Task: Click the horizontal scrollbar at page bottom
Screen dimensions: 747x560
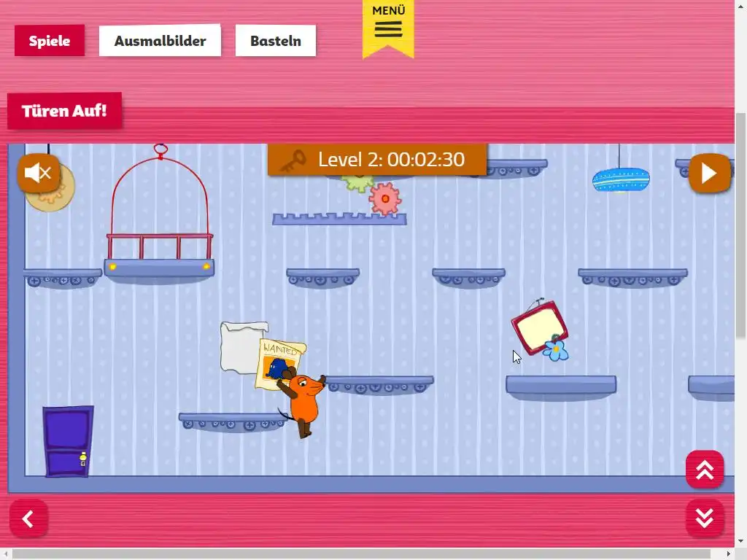Action: tap(362, 554)
